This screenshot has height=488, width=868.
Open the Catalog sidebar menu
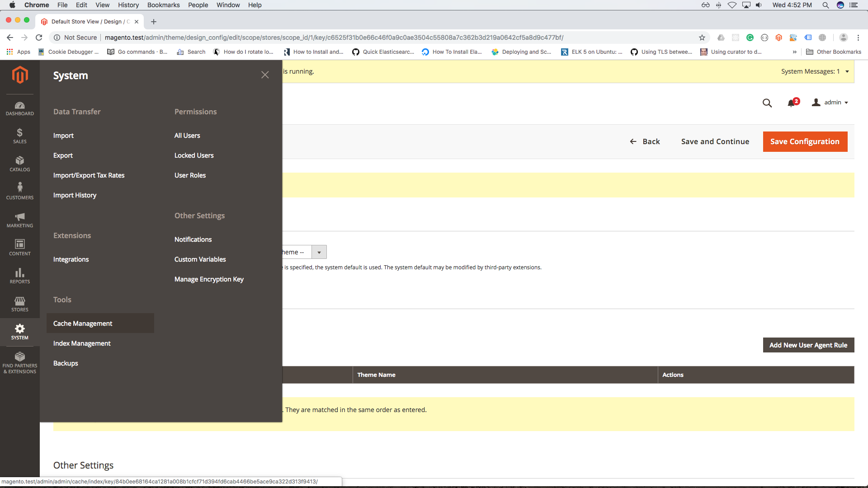point(19,164)
